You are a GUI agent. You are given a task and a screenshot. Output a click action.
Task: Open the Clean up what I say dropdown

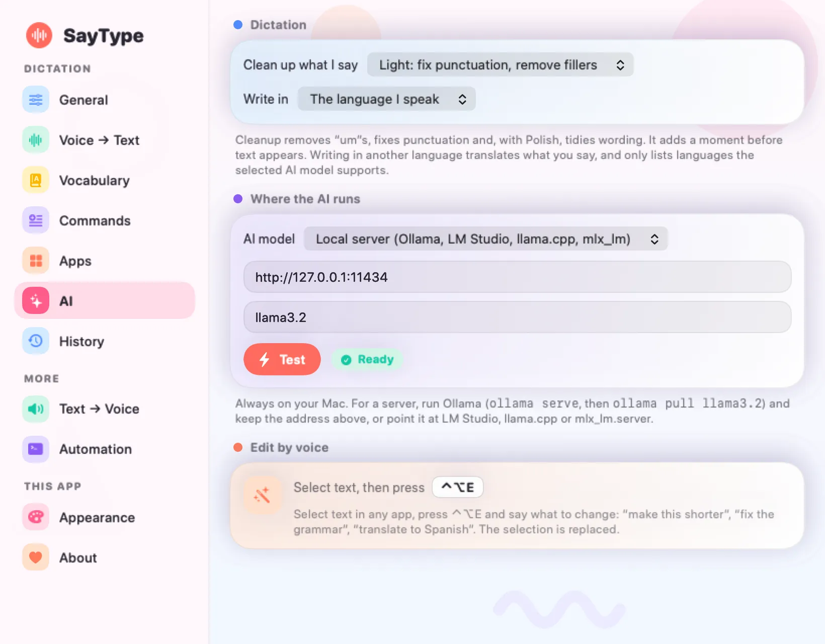coord(500,65)
